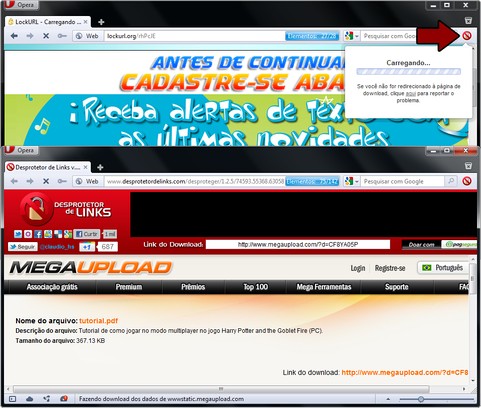Click the Facebook share icon
Screen dimensions: 481x408
point(38,234)
